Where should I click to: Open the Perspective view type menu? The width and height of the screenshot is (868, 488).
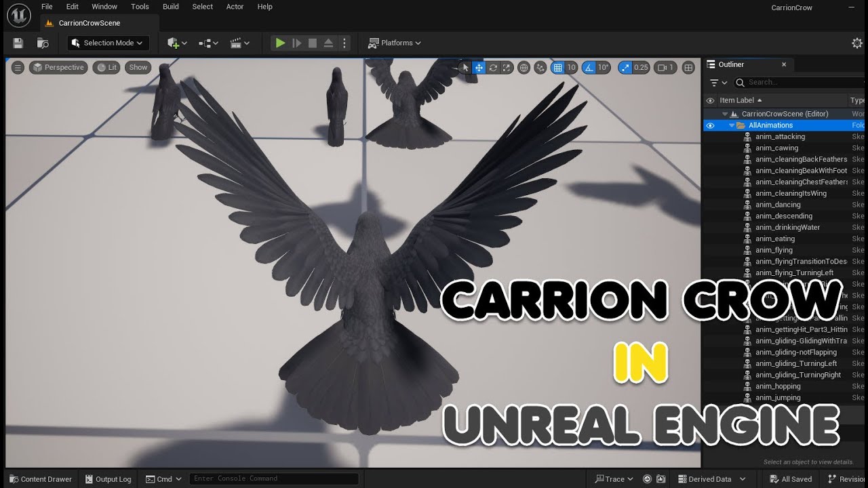tap(58, 67)
